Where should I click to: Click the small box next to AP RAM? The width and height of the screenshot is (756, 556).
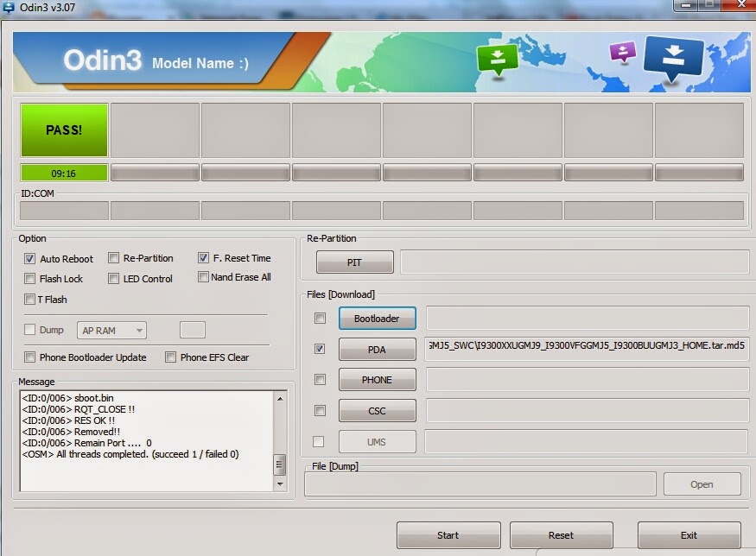pyautogui.click(x=193, y=330)
